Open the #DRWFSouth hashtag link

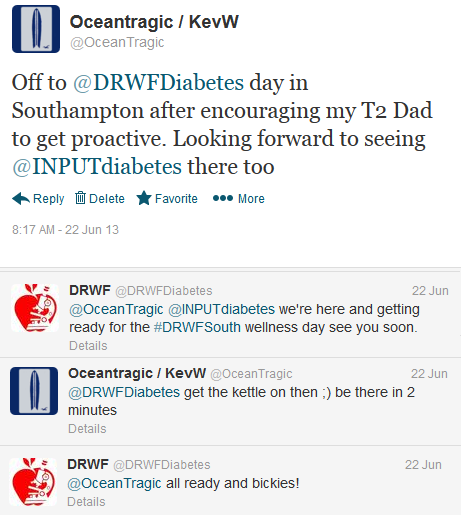tap(197, 327)
